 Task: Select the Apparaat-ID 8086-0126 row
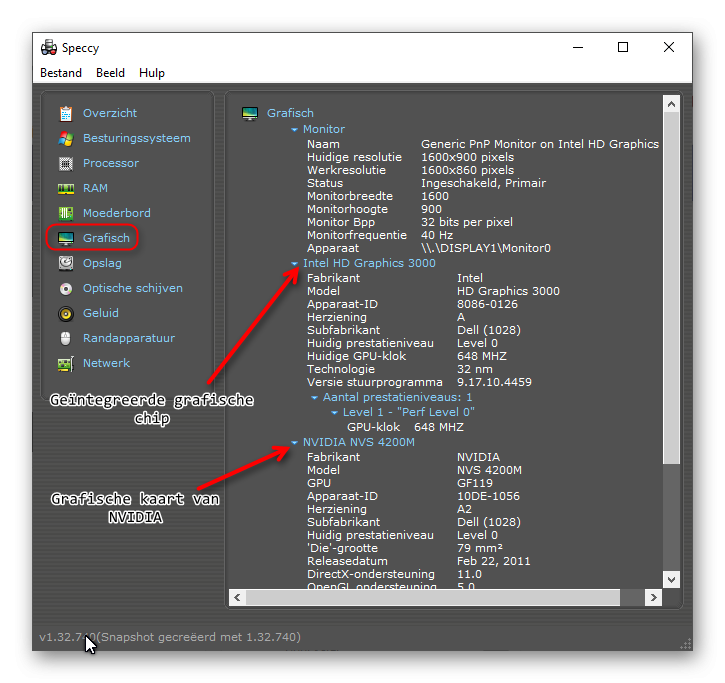click(412, 304)
